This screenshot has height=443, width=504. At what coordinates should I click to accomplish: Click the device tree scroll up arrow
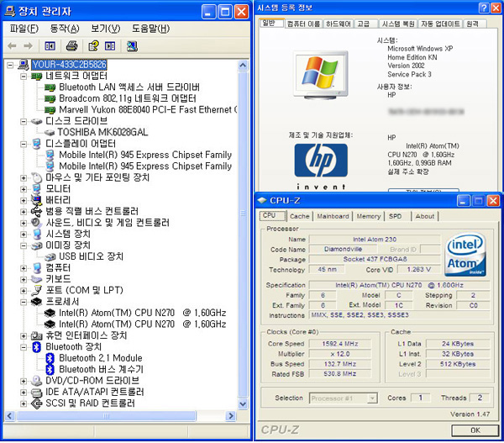(x=243, y=66)
